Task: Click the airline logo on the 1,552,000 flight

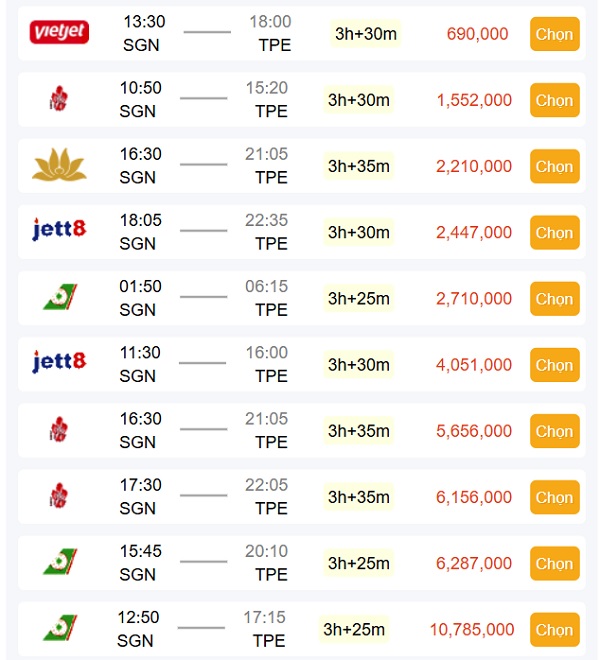Action: 59,99
